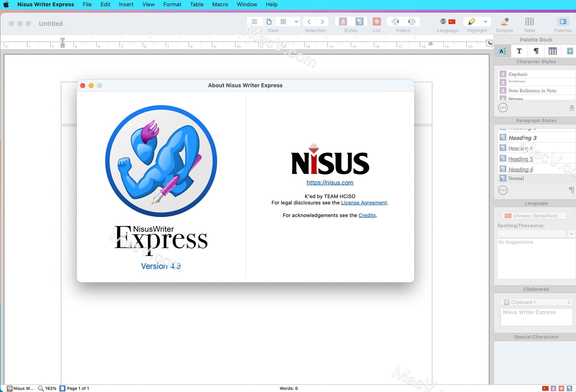
Task: Go to previous selection arrow
Action: click(x=309, y=22)
